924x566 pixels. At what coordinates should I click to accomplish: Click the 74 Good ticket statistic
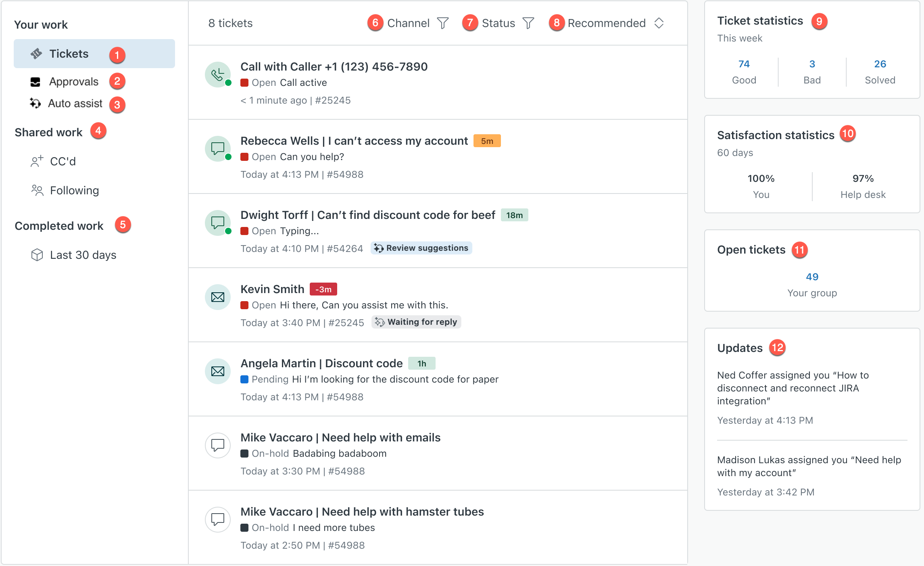point(744,64)
